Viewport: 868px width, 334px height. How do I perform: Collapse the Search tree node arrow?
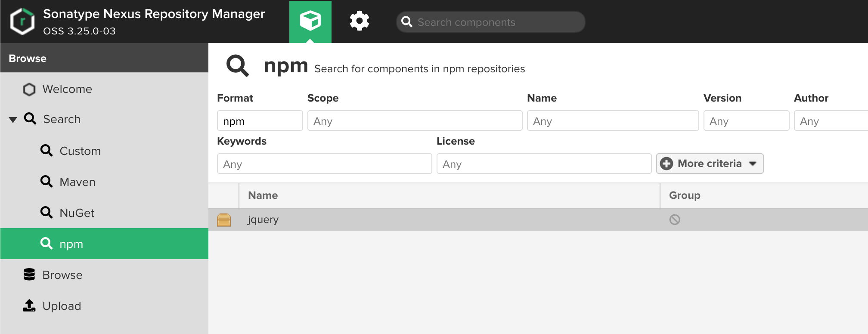tap(13, 120)
